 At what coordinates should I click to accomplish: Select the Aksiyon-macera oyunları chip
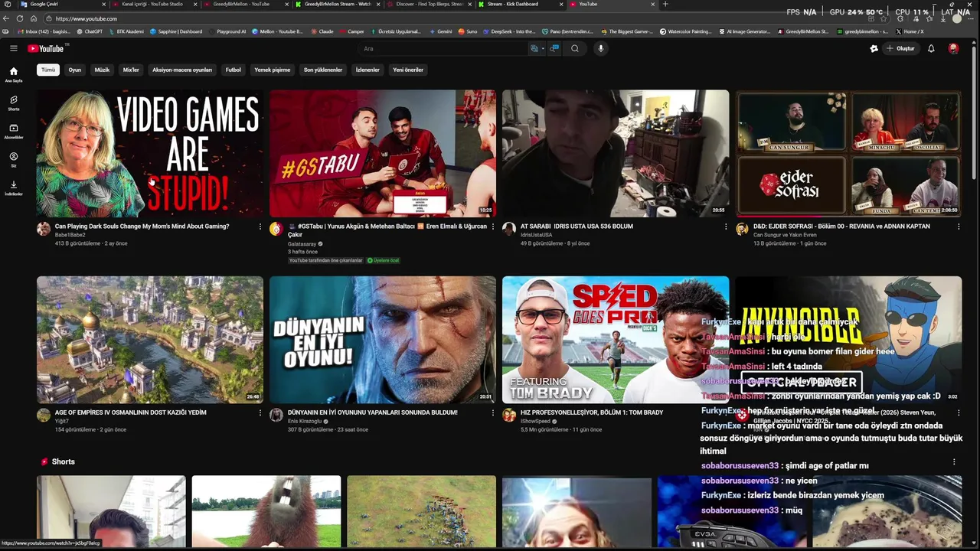[x=182, y=70]
